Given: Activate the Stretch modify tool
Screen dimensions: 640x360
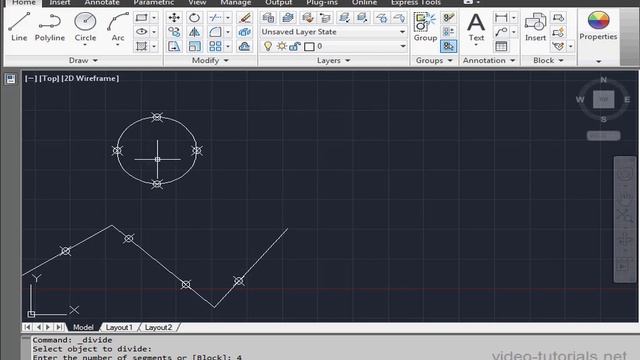Looking at the screenshot, I should 174,46.
